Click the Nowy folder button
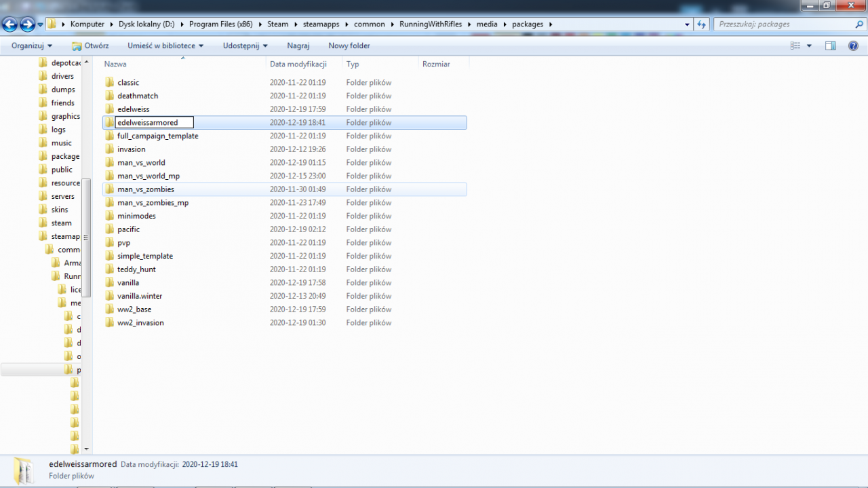Image resolution: width=868 pixels, height=488 pixels. [349, 45]
